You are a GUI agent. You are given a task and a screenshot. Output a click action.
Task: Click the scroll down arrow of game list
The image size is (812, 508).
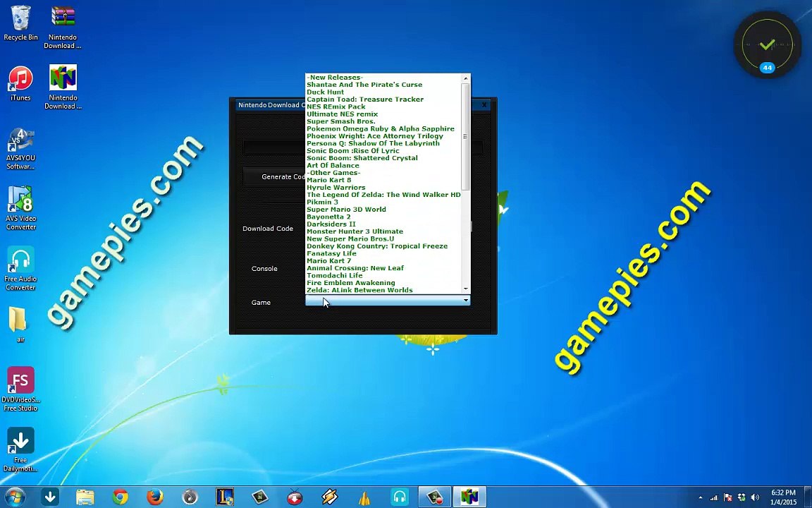pyautogui.click(x=465, y=289)
